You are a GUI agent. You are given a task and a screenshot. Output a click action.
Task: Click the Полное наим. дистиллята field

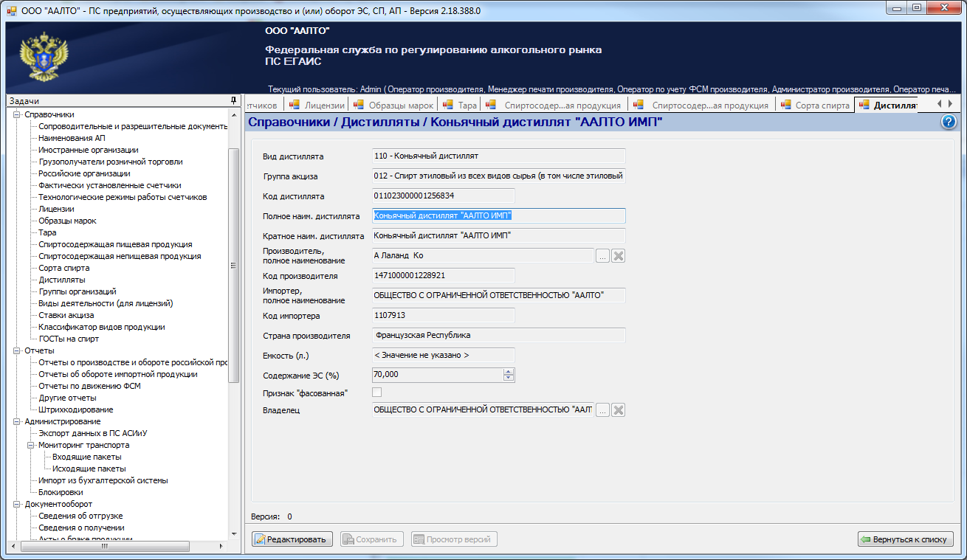tap(499, 215)
